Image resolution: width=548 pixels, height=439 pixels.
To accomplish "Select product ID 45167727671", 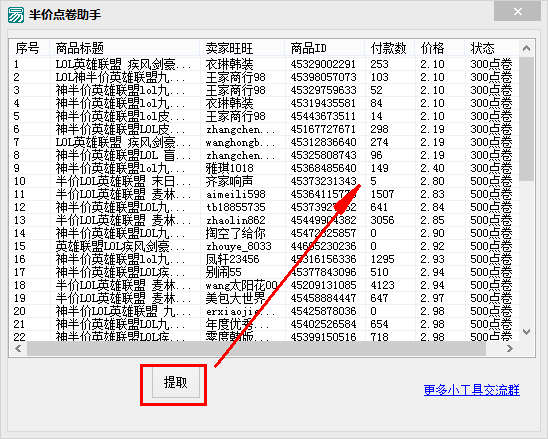I will 323,129.
